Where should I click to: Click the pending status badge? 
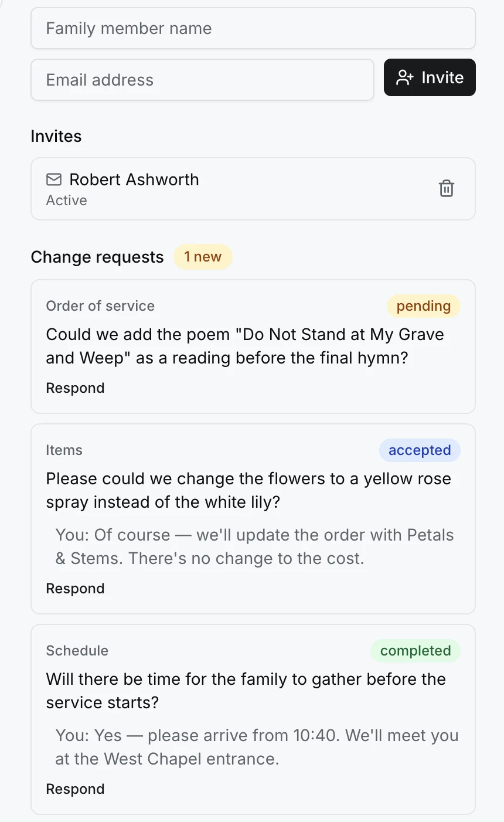point(424,306)
